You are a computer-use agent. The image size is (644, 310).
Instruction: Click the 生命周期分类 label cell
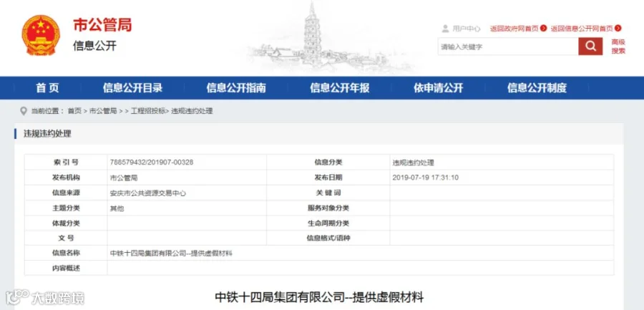(328, 223)
